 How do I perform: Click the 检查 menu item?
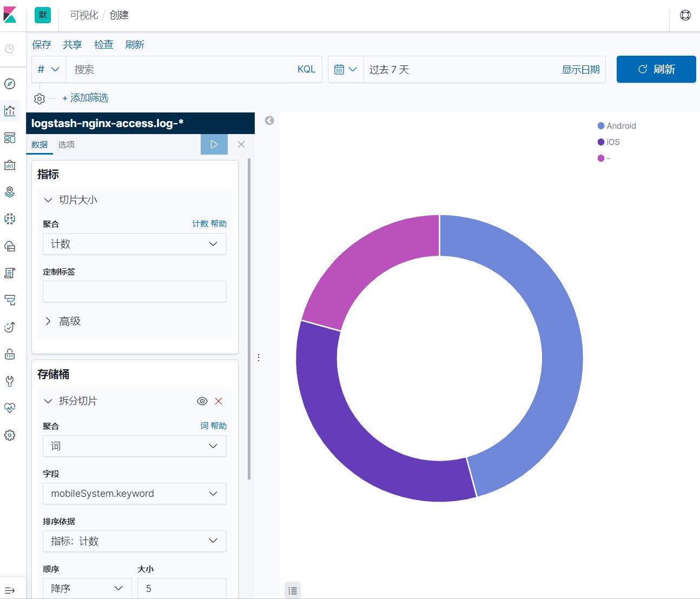(103, 44)
